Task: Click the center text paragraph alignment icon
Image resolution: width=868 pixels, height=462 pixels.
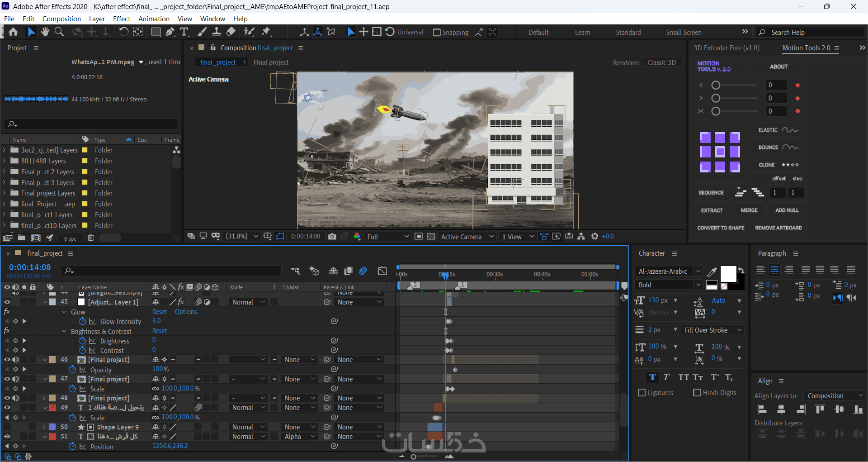Action: click(x=774, y=270)
